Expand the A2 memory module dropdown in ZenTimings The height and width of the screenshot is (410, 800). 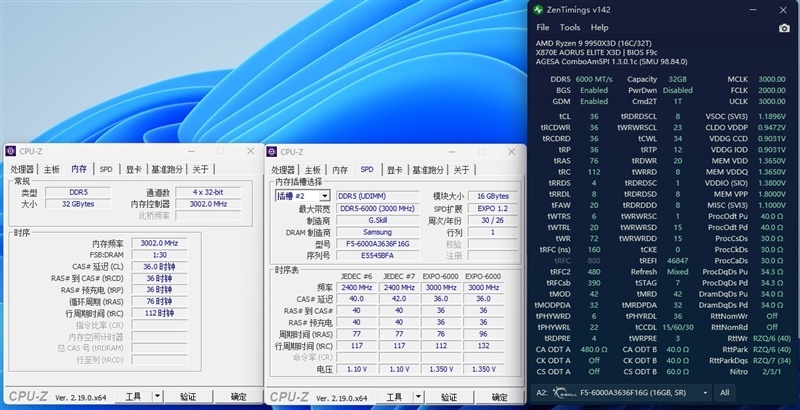(x=705, y=393)
